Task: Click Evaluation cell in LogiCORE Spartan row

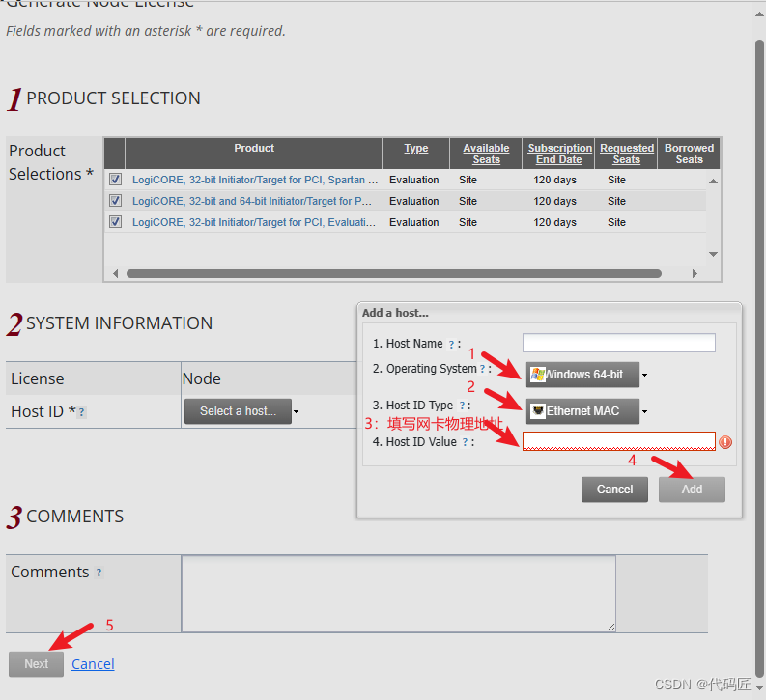Action: pyautogui.click(x=413, y=180)
